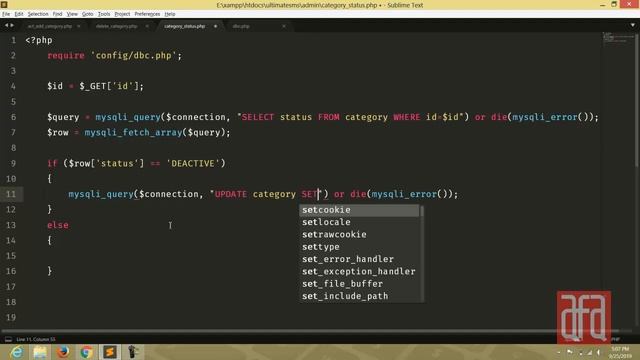Launch Firefox from the taskbar
The width and height of the screenshot is (640, 360).
tap(63, 352)
